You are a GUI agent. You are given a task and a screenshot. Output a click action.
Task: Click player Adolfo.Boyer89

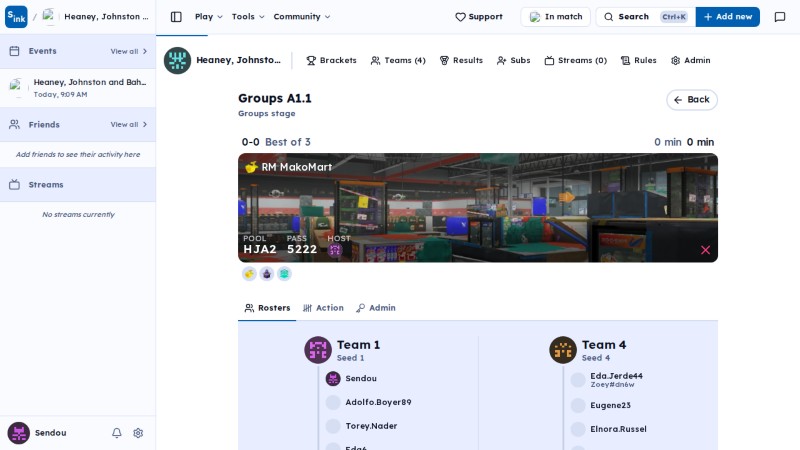(x=378, y=402)
